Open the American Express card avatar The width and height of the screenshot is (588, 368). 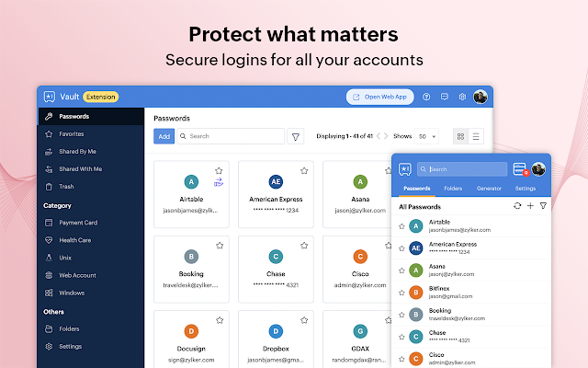[x=276, y=182]
